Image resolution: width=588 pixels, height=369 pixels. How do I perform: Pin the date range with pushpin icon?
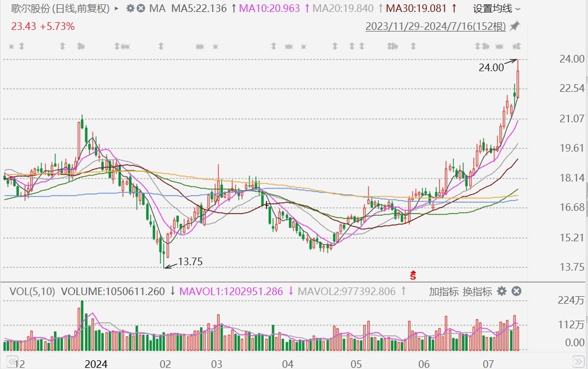tap(515, 26)
